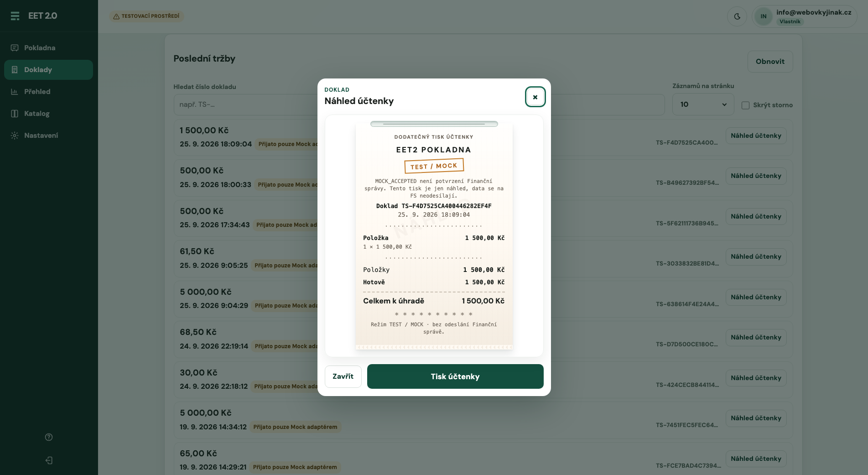This screenshot has width=868, height=475.
Task: Open Náhled účtenky for TS-FCE7BAD4C7394
Action: [756, 459]
